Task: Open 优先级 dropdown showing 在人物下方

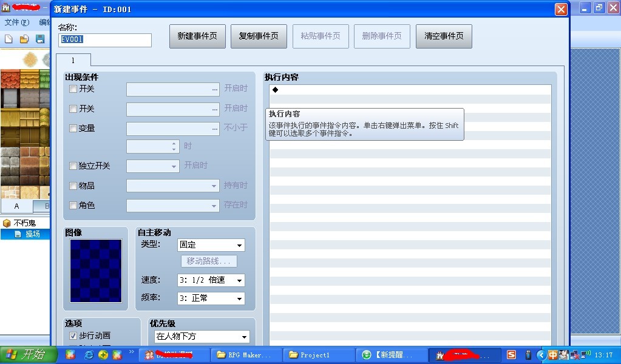Action: click(x=202, y=337)
